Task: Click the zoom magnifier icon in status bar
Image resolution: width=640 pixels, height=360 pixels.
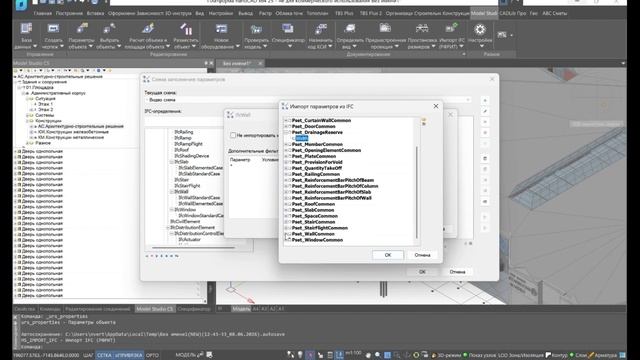Action: click(378, 355)
